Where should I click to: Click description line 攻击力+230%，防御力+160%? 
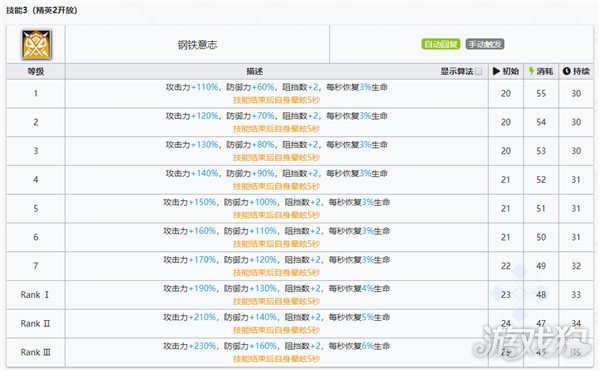(277, 346)
